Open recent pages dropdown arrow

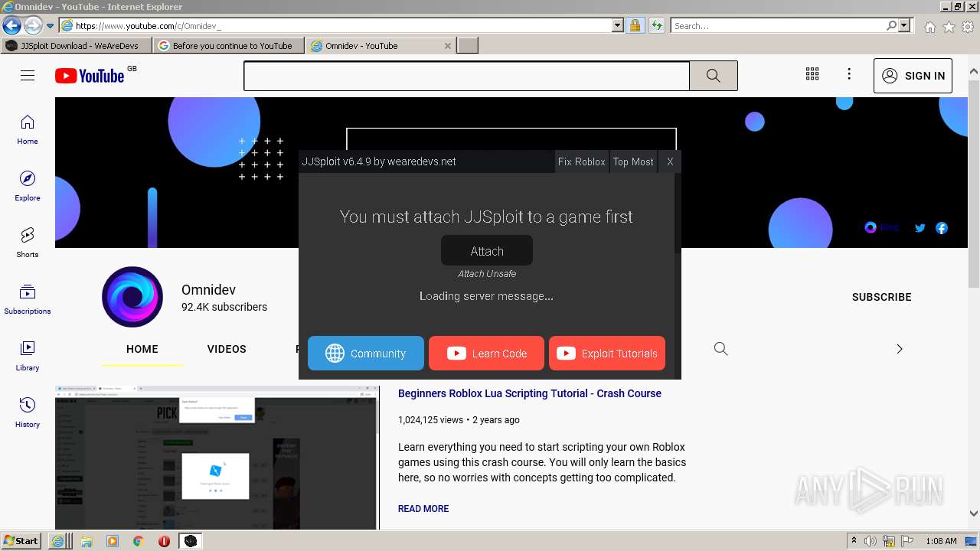[x=51, y=26]
